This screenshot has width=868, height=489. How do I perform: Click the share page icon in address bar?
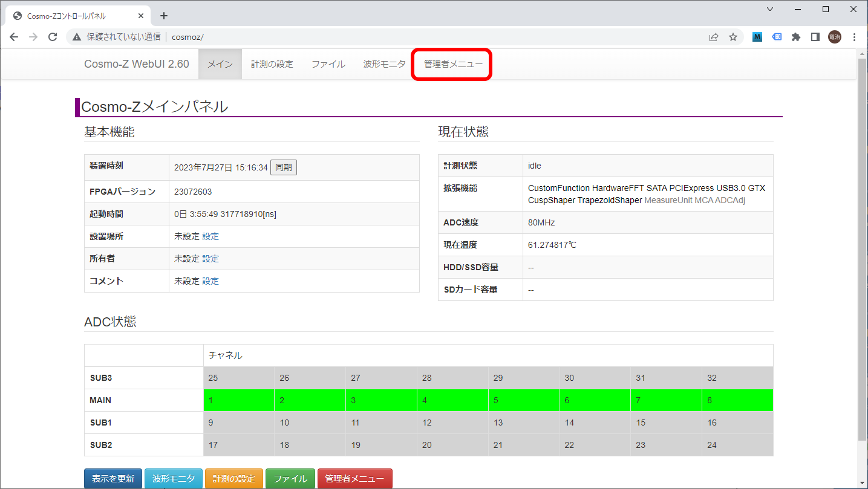click(714, 37)
